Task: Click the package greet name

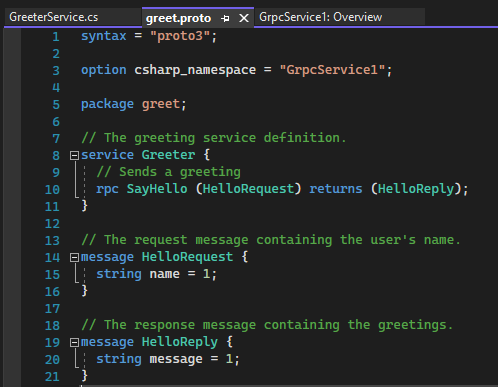Action: (161, 104)
